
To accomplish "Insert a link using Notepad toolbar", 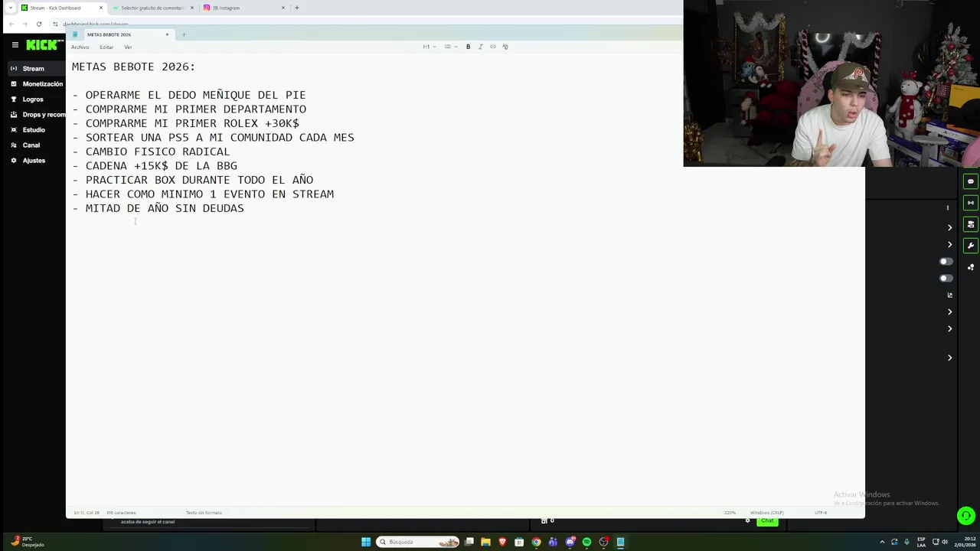I will coord(492,47).
